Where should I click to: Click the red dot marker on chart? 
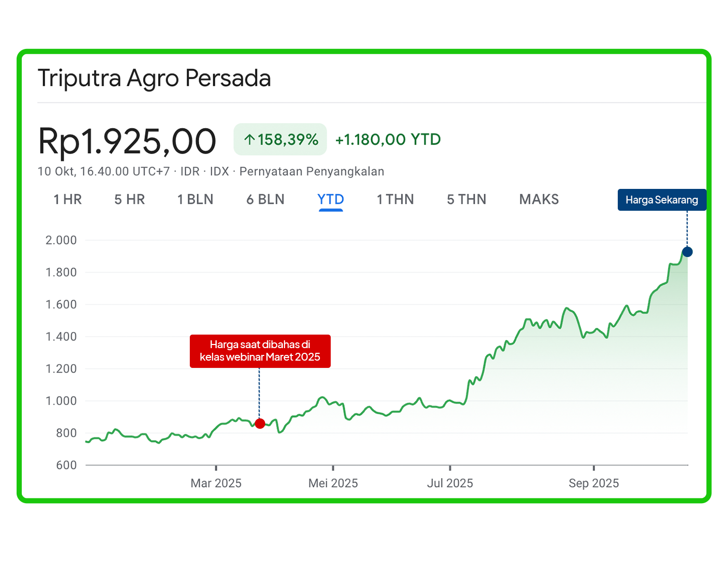pos(260,424)
